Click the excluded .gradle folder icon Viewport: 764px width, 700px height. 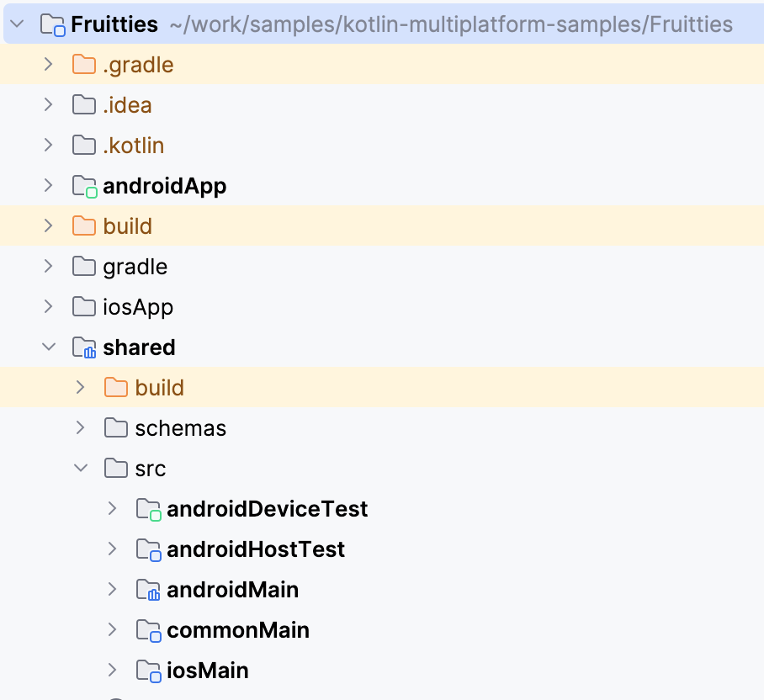coord(84,64)
